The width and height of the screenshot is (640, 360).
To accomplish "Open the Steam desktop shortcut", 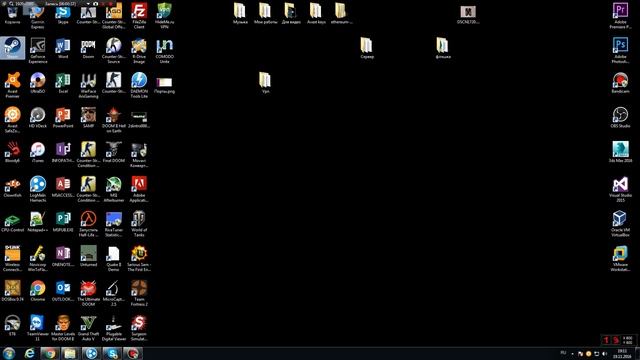I will 12,48.
